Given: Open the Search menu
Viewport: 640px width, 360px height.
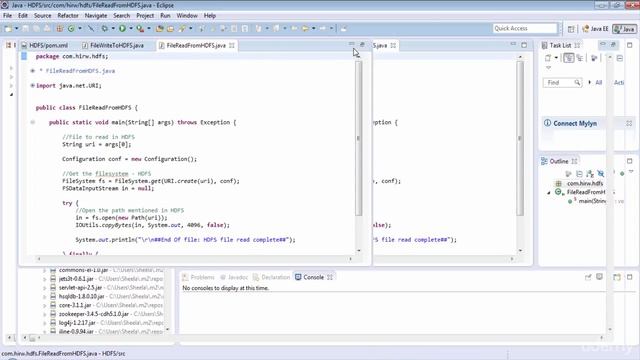Looking at the screenshot, I should pos(122,16).
